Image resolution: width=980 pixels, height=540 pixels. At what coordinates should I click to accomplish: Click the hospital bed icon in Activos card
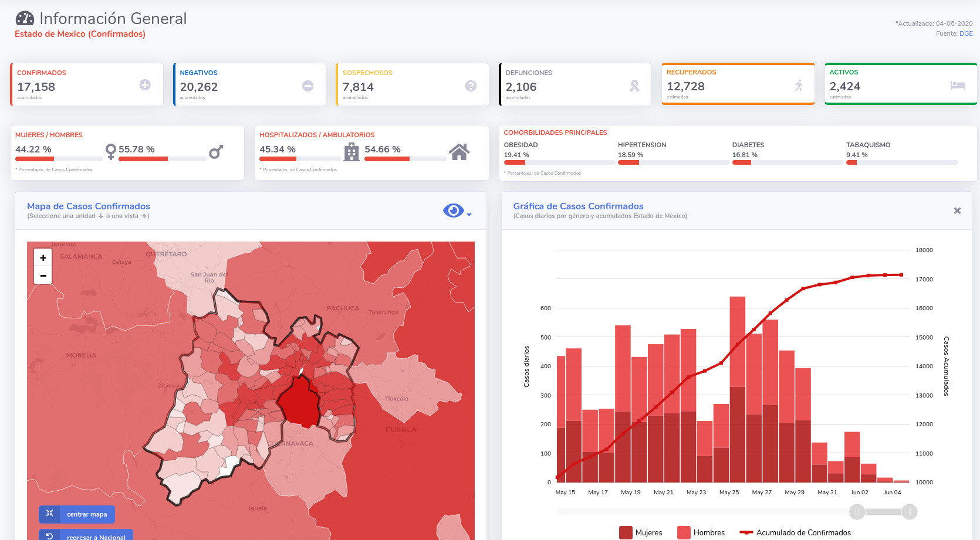[958, 85]
